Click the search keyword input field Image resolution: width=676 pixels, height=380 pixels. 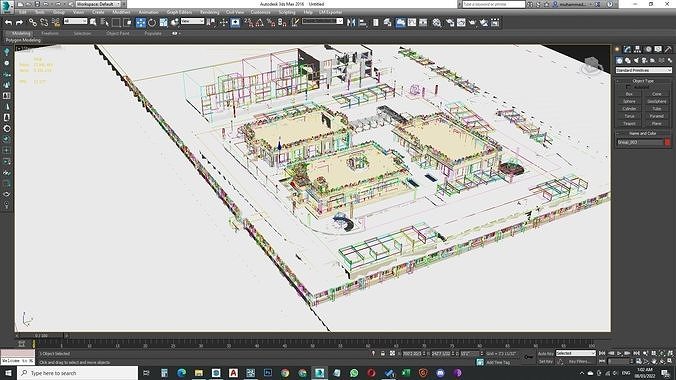(493, 4)
